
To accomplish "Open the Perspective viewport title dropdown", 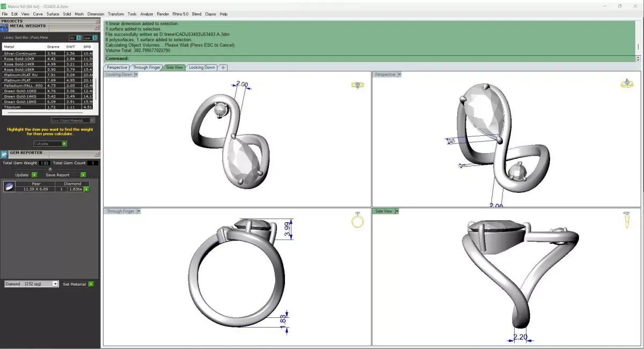I will pos(399,75).
